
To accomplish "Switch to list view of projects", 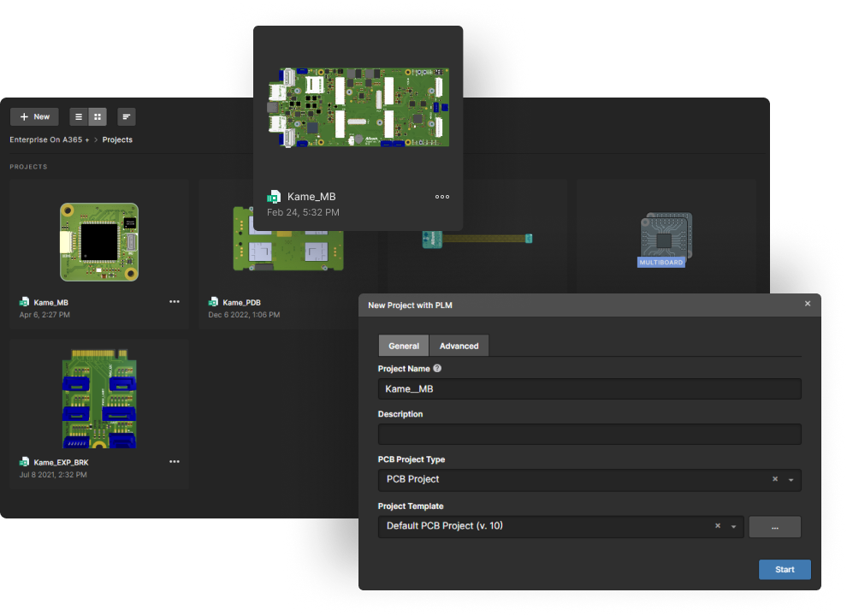I will pos(78,116).
